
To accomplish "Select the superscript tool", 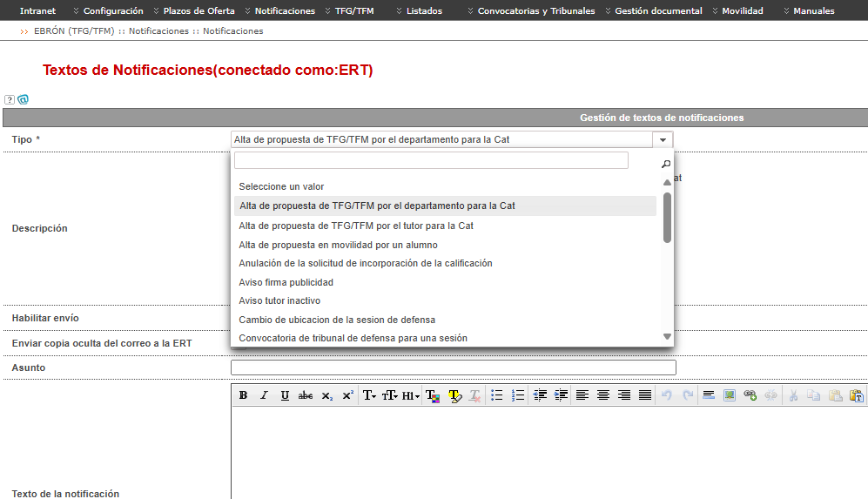I will [x=347, y=395].
